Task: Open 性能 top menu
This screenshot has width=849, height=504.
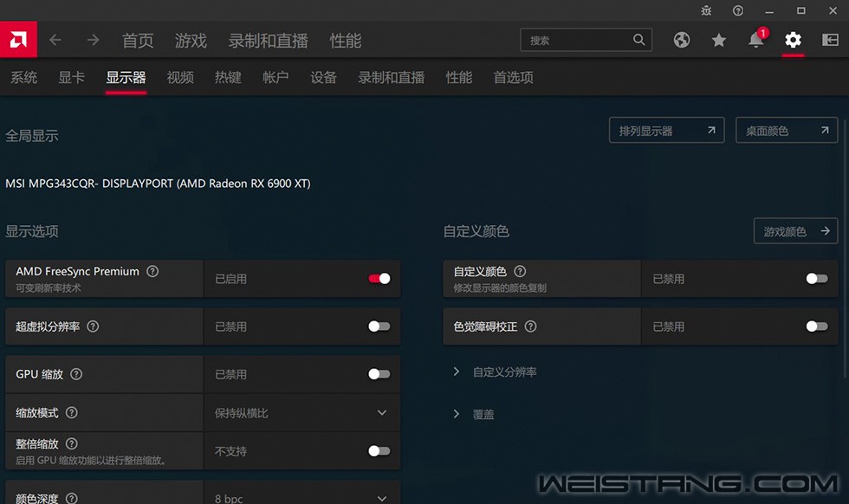Action: click(346, 40)
